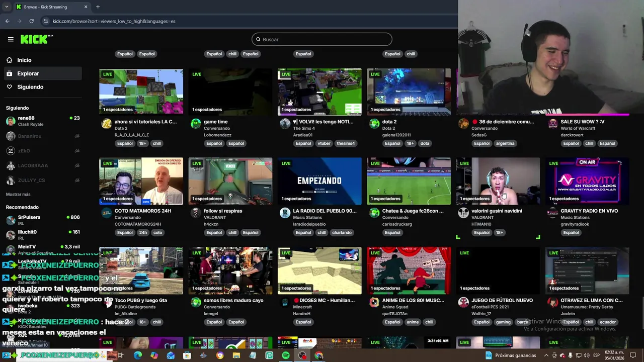Screen dimensions: 644x362
Task: Focus the Buscar search field
Action: (322, 39)
